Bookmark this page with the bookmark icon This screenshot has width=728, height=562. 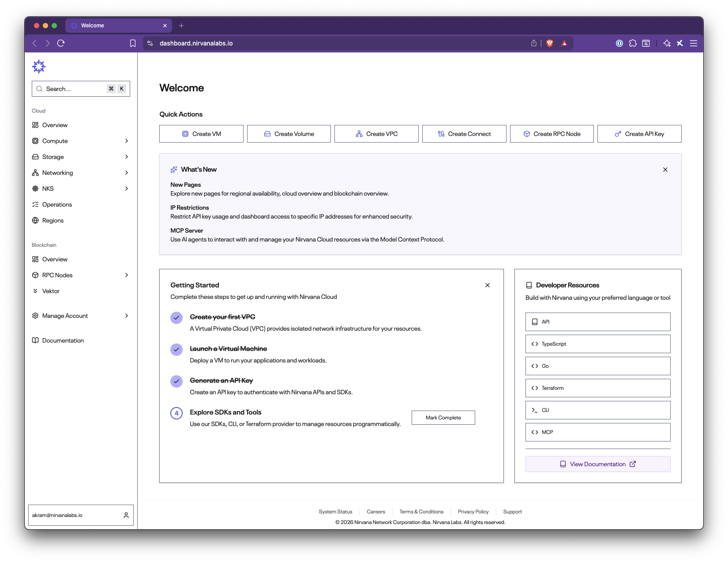coord(133,43)
